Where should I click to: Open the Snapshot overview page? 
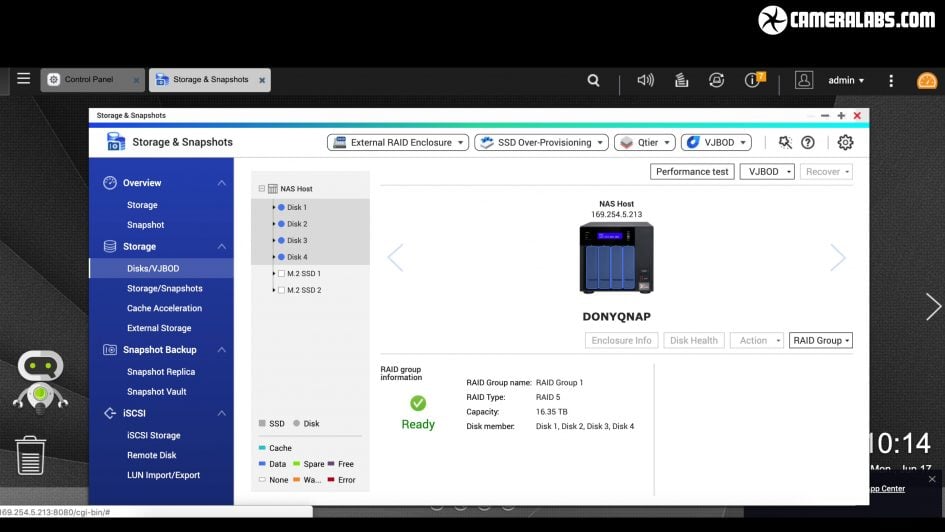[145, 225]
